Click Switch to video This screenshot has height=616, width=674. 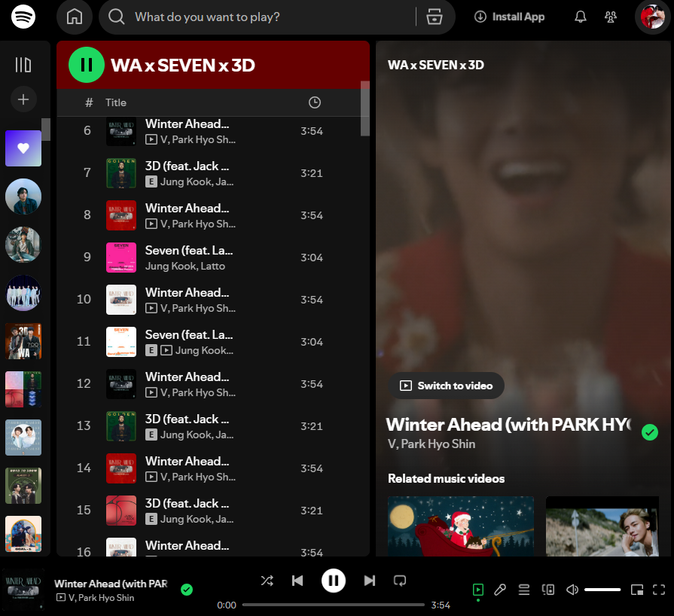[x=446, y=386]
